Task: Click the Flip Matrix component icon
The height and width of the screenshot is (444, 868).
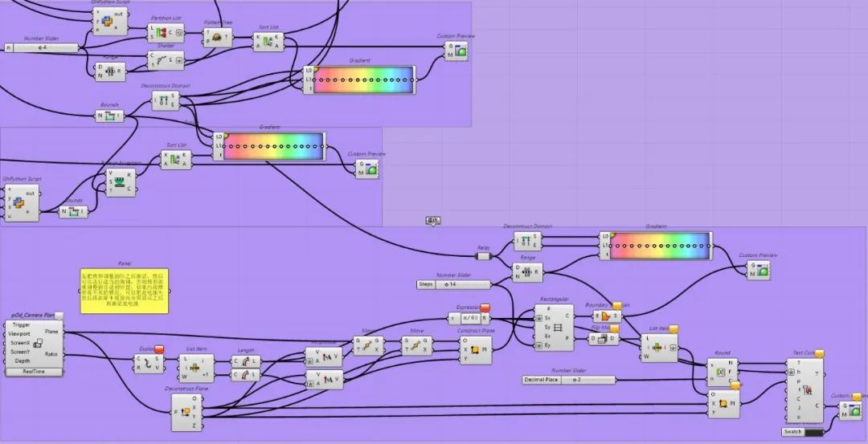Action: [603, 339]
